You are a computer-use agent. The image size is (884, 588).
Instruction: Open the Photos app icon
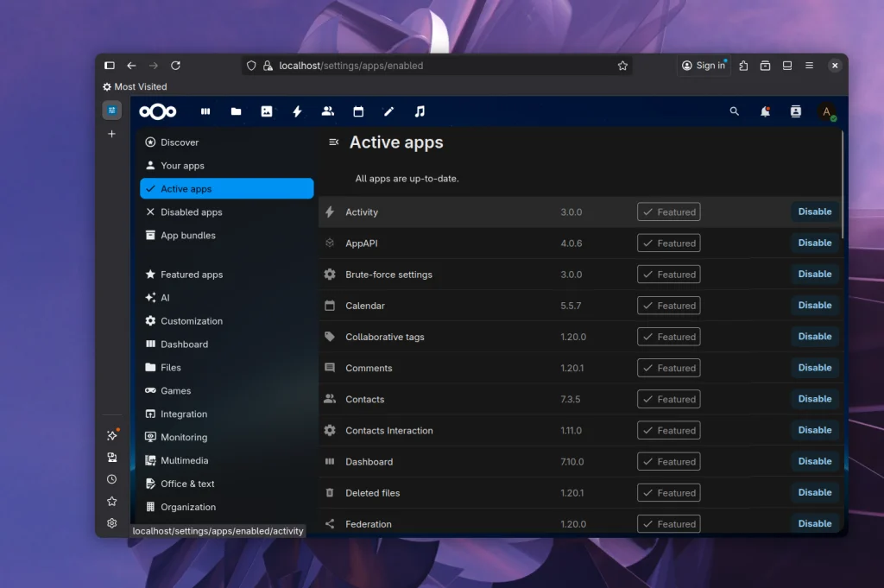point(267,111)
